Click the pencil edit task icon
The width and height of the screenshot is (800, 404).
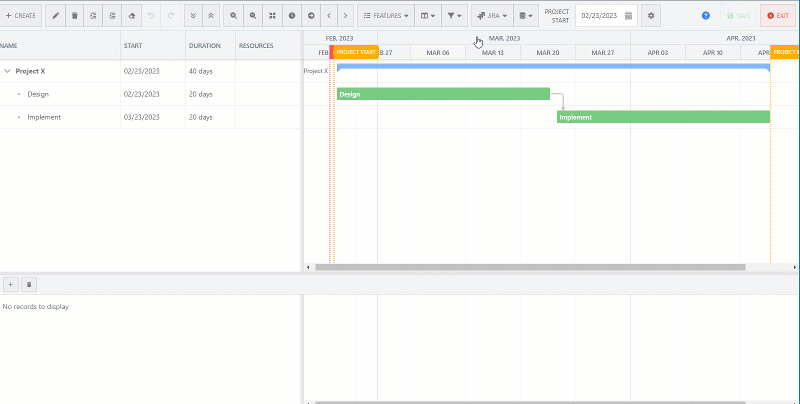56,16
